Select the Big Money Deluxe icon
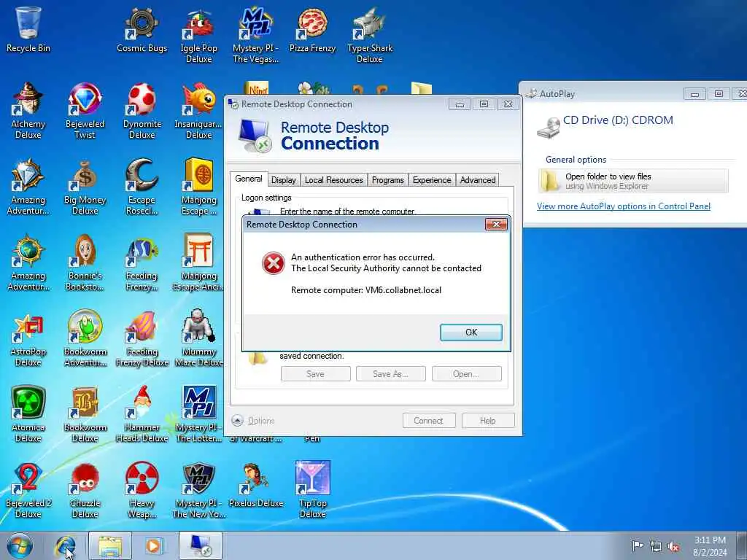The height and width of the screenshot is (560, 747). pyautogui.click(x=85, y=187)
